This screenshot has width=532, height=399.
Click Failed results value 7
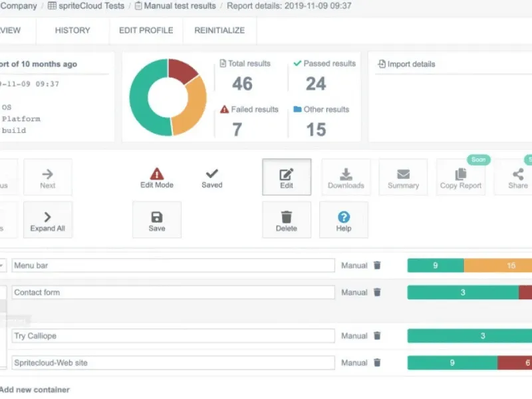[x=237, y=129]
